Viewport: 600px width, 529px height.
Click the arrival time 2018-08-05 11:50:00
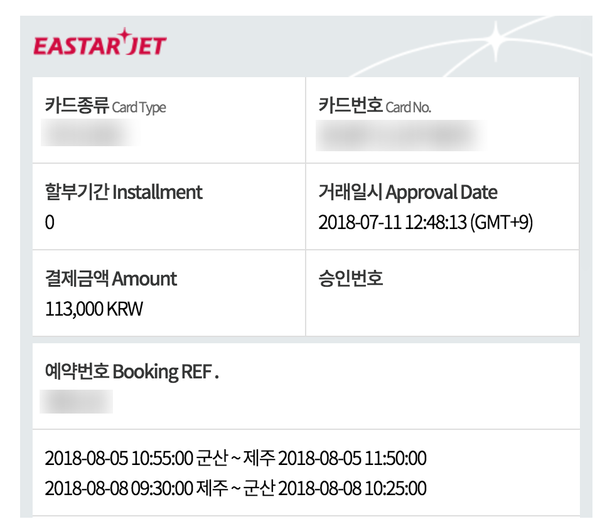point(352,458)
